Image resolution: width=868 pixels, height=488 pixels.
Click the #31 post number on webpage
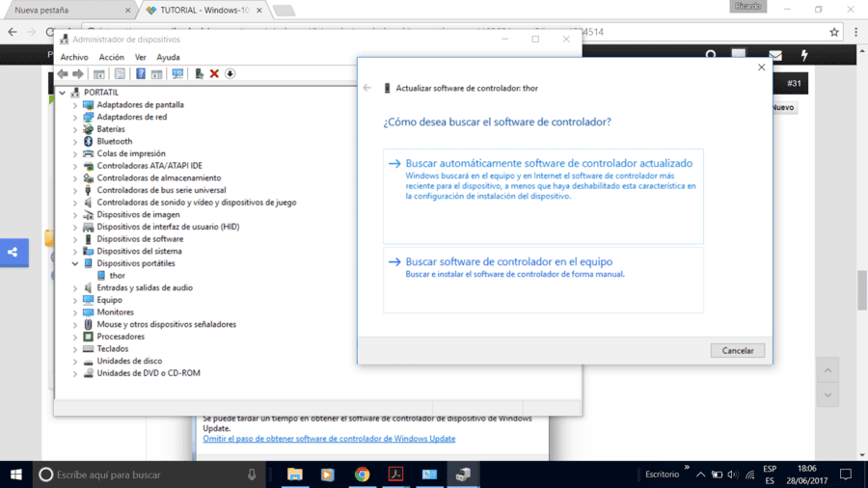(x=794, y=83)
